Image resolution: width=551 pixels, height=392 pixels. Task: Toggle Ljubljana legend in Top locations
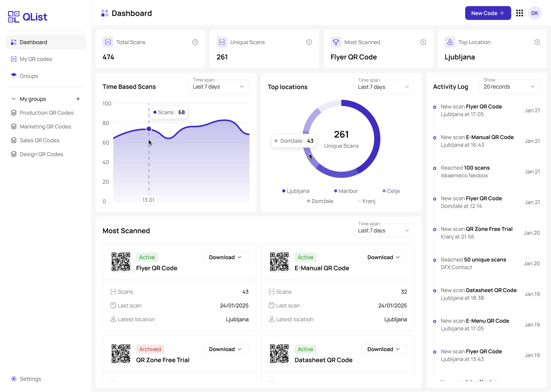(296, 191)
